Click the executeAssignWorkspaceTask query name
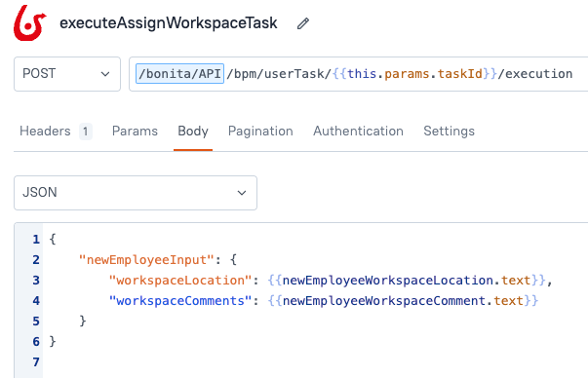 169,23
